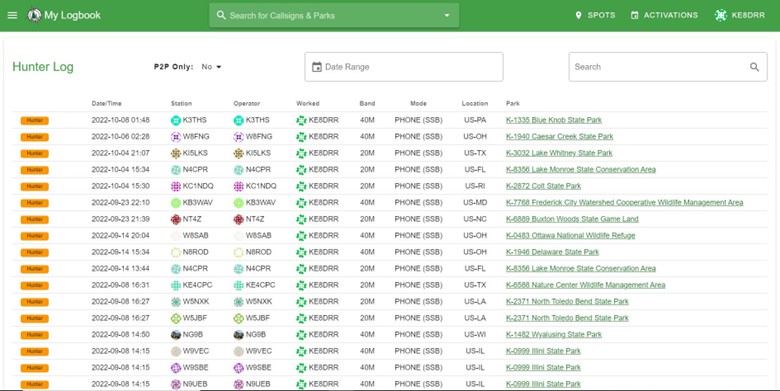Viewport: 780px width, 391px height.
Task: Focus the Search for Callsigns & Parks field
Action: click(334, 15)
